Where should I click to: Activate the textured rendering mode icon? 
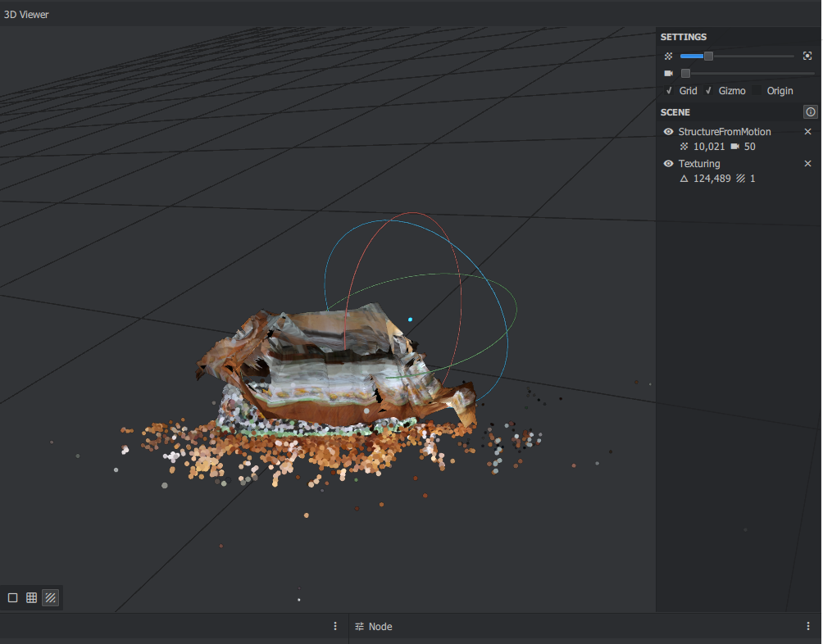51,597
